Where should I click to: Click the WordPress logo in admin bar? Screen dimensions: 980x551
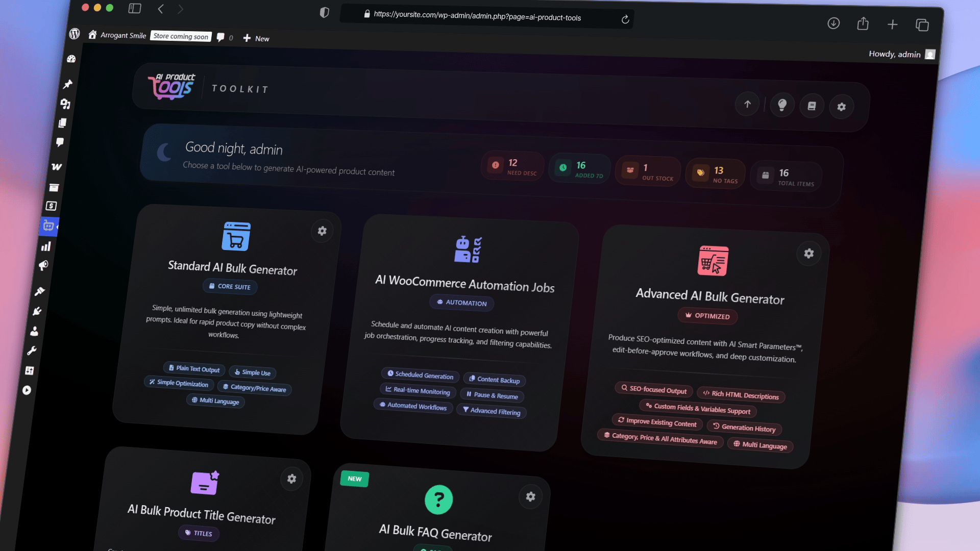[75, 34]
